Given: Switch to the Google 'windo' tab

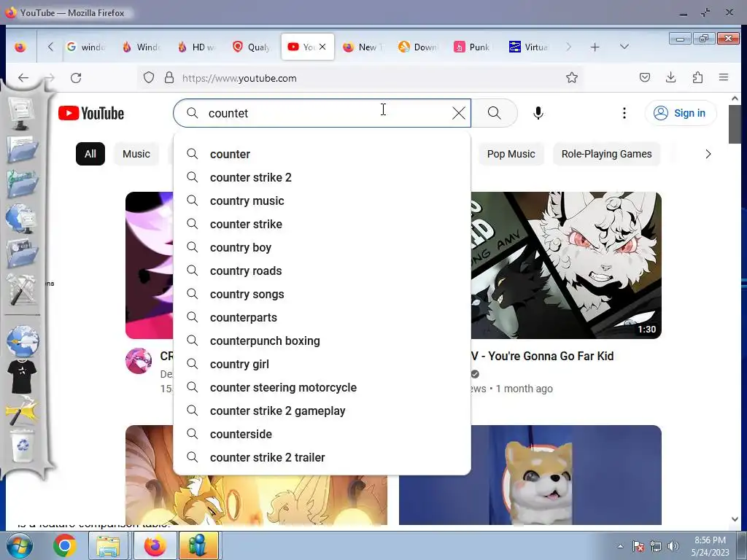Looking at the screenshot, I should pos(86,47).
